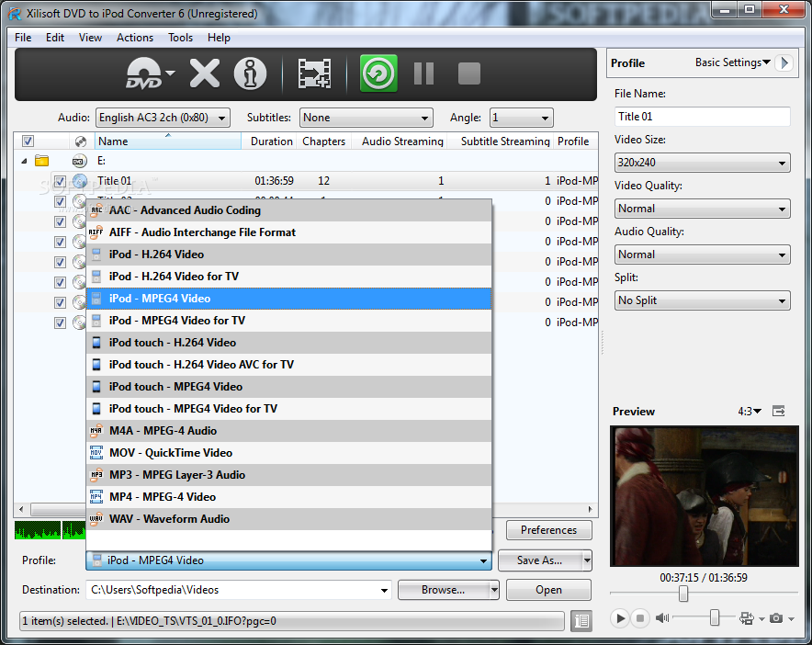Screen dimensions: 812x645
Task: Open the Audio Quality dropdown
Action: coord(702,255)
